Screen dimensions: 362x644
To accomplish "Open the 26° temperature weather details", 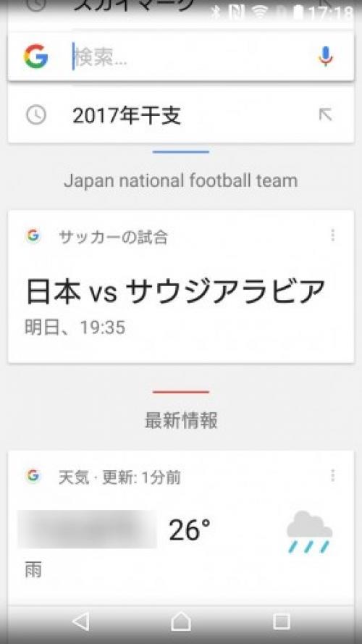I will 190,530.
